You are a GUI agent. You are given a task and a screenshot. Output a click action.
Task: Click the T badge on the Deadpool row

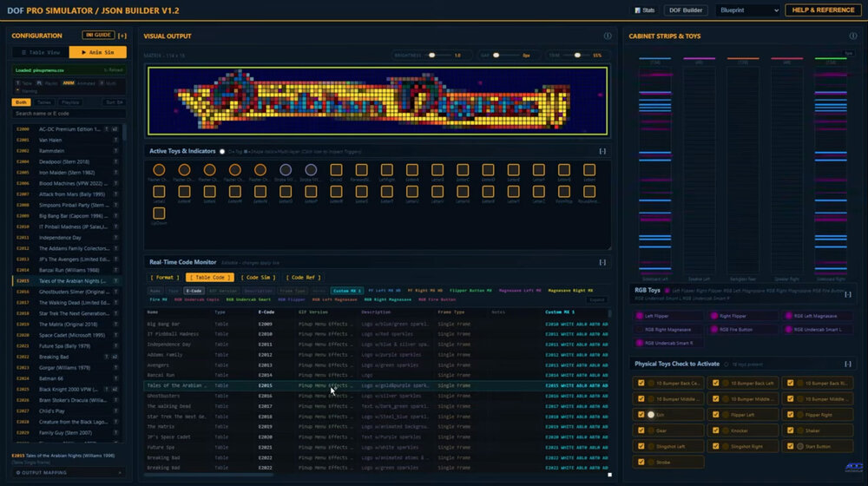click(x=115, y=161)
